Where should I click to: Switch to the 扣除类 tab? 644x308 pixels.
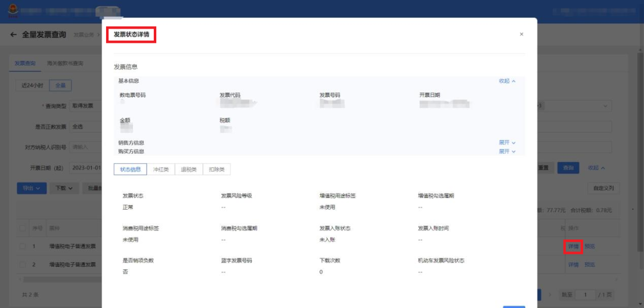[x=216, y=169]
